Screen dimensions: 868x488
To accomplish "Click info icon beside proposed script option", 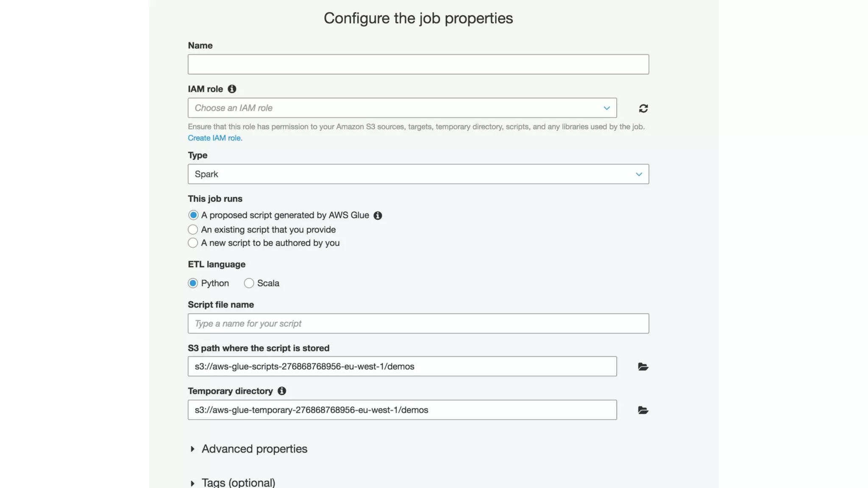I will coord(378,216).
